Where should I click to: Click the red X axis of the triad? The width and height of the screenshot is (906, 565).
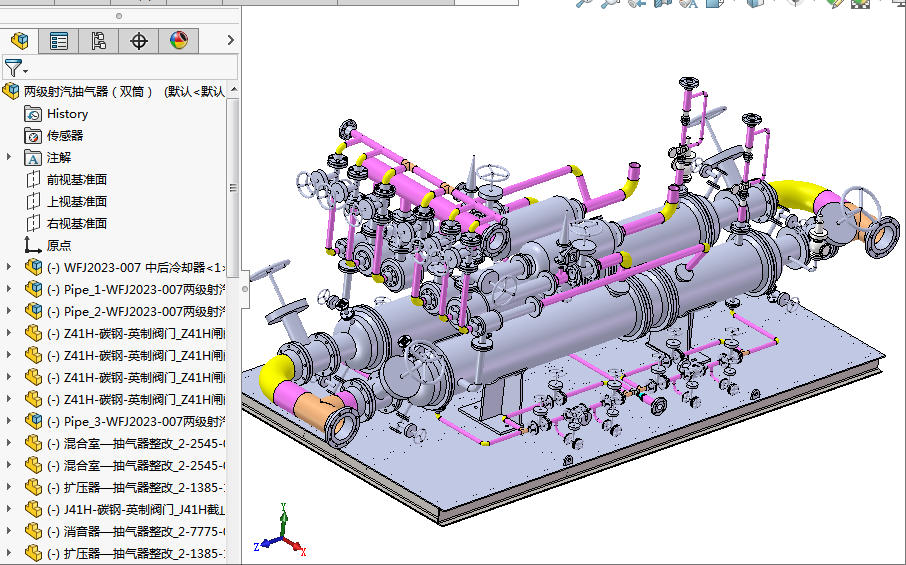click(296, 547)
